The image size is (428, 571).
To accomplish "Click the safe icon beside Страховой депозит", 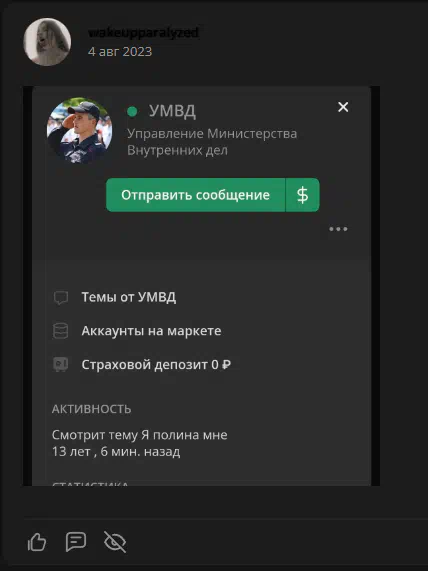I will (x=60, y=365).
